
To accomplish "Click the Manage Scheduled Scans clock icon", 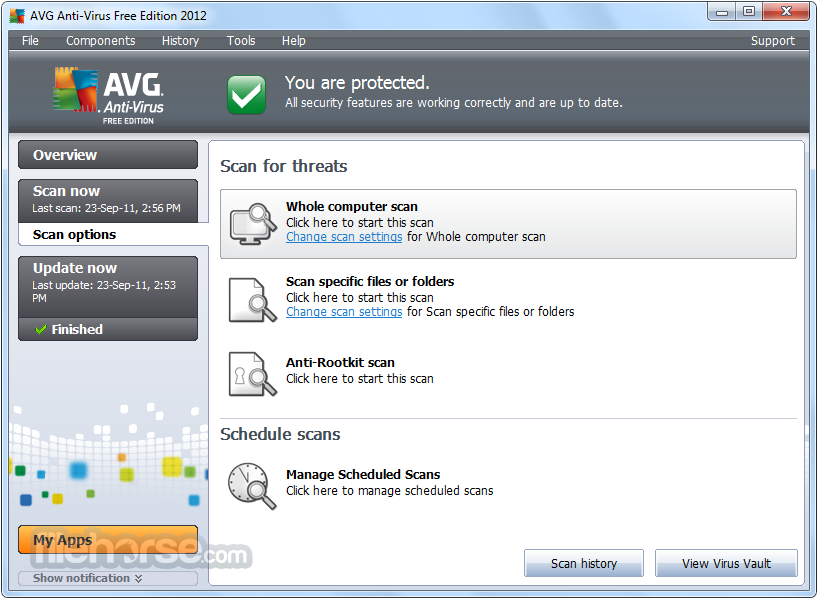I will (252, 486).
